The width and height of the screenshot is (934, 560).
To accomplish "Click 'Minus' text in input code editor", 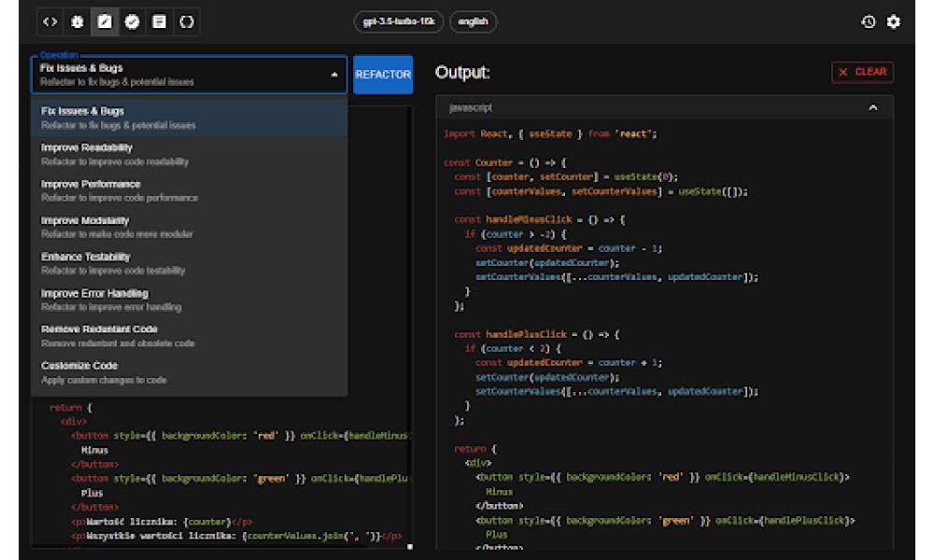I will (x=94, y=451).
